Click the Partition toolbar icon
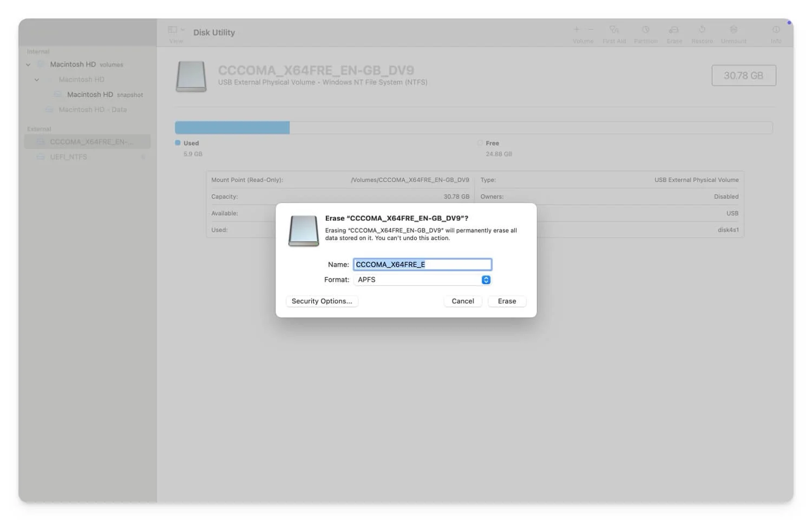 (646, 29)
